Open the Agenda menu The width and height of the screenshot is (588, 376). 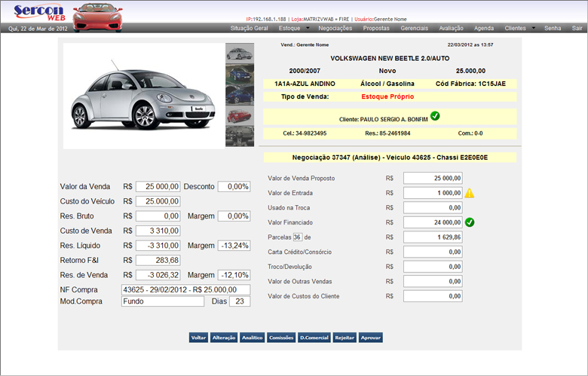pos(484,28)
